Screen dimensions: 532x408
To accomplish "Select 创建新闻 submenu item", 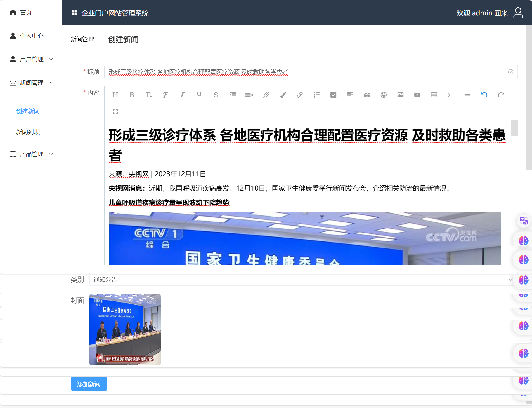I will point(28,111).
